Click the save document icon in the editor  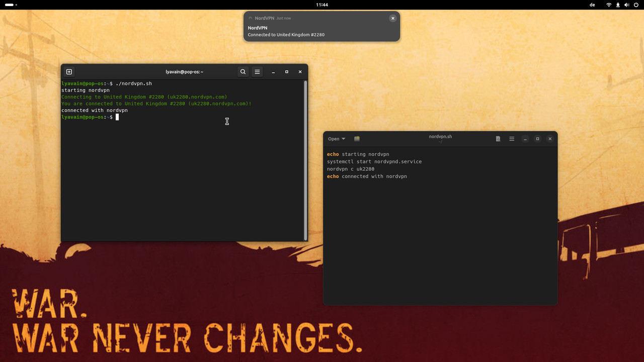click(498, 139)
